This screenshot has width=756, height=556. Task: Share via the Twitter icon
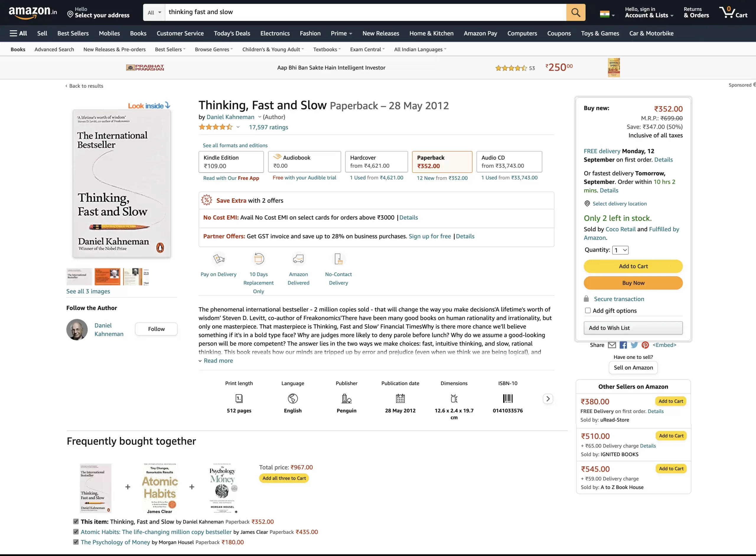coord(634,345)
